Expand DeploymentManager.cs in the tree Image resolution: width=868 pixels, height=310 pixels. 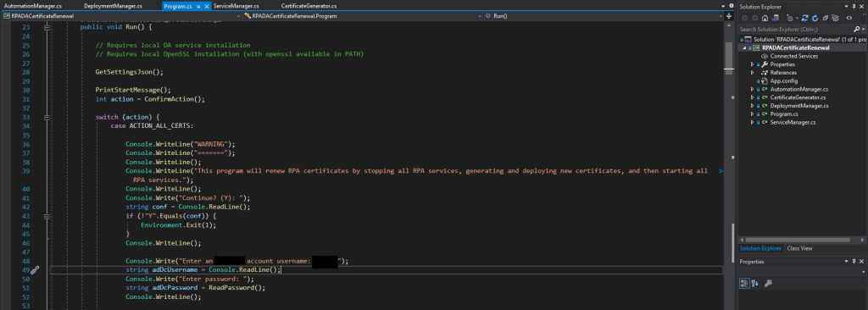(752, 106)
